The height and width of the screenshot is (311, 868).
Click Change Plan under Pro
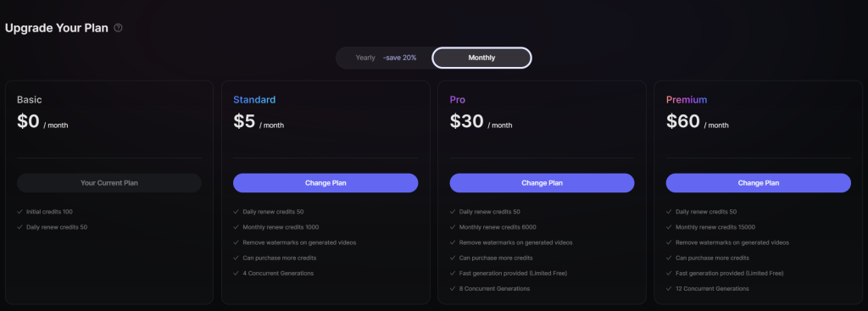point(542,183)
